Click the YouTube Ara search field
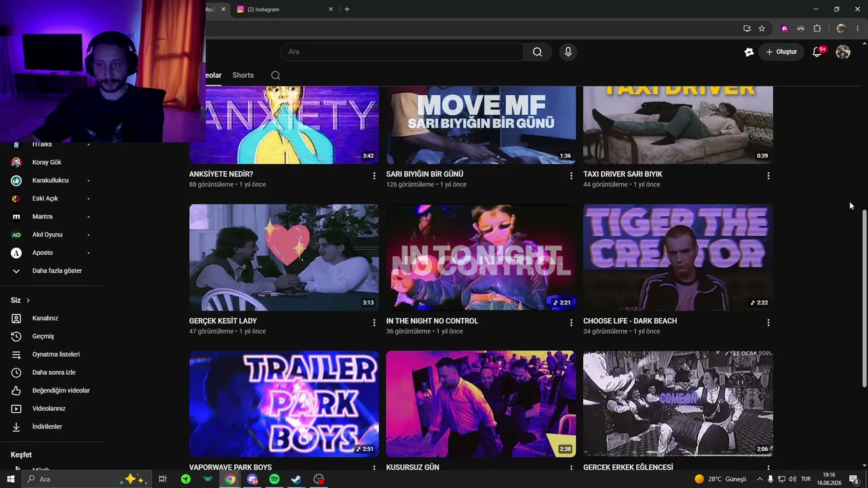The height and width of the screenshot is (488, 868). pos(402,52)
